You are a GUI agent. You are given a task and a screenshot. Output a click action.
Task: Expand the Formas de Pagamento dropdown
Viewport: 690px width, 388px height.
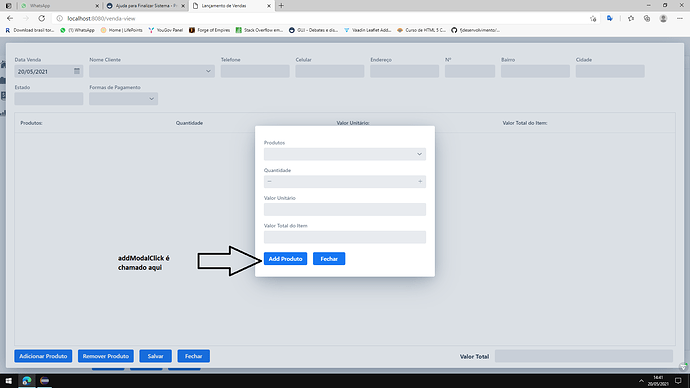(151, 99)
